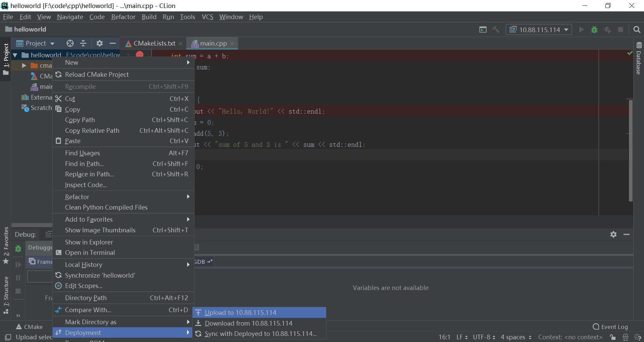Open Project panel settings gear
The height and width of the screenshot is (342, 644).
click(x=99, y=43)
